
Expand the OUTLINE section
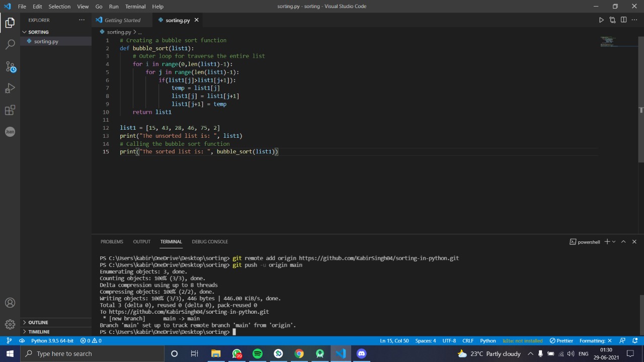[38, 322]
